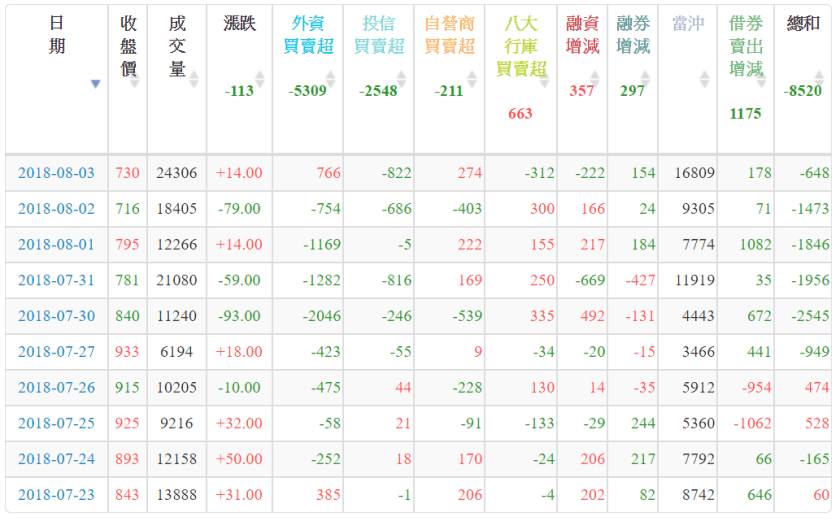This screenshot has height=521, width=840.
Task: Click sort arrows in 收盤價 column header
Action: coord(135,78)
